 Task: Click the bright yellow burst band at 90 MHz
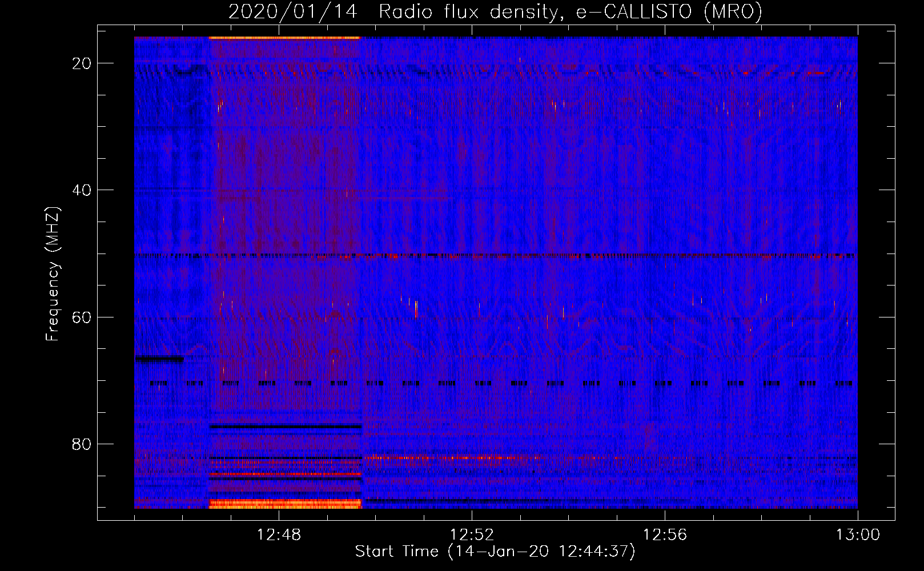[x=286, y=504]
